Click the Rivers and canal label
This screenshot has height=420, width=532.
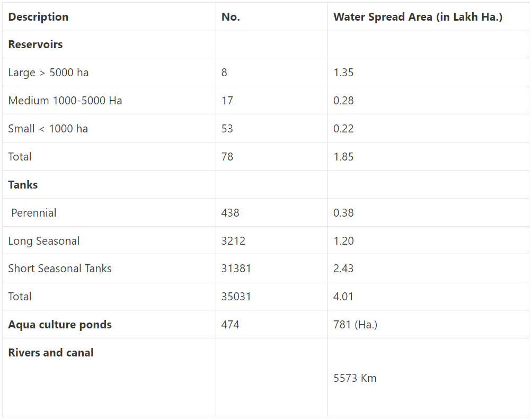point(51,353)
